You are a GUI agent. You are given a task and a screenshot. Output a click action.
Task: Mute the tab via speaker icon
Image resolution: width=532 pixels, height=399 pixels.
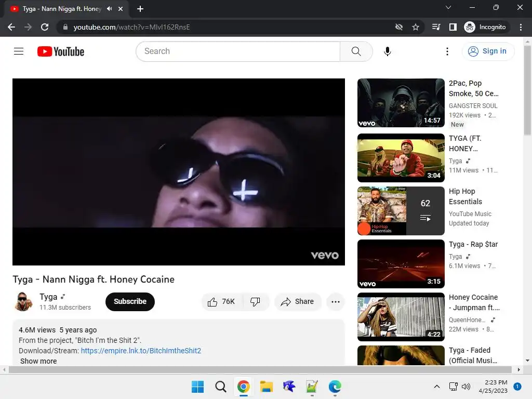click(109, 9)
